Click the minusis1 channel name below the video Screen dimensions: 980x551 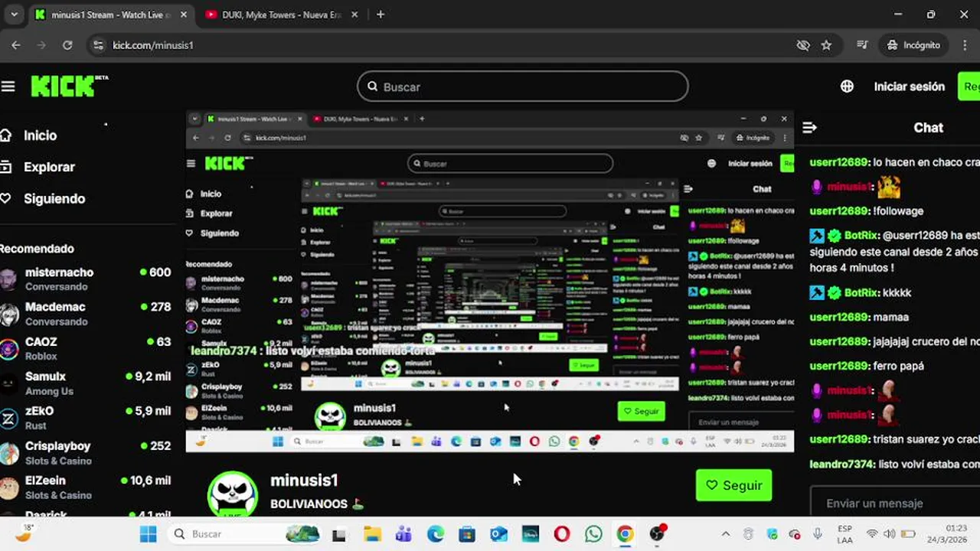point(304,481)
